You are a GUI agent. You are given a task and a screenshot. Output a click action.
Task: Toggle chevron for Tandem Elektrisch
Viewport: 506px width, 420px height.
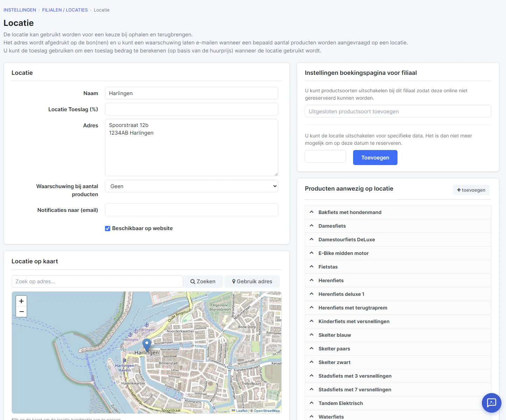point(311,403)
